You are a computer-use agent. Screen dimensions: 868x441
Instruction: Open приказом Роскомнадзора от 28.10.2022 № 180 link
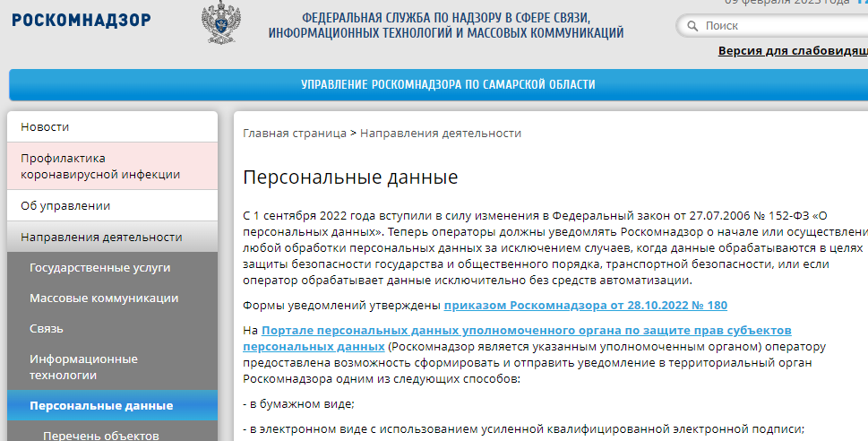click(586, 306)
